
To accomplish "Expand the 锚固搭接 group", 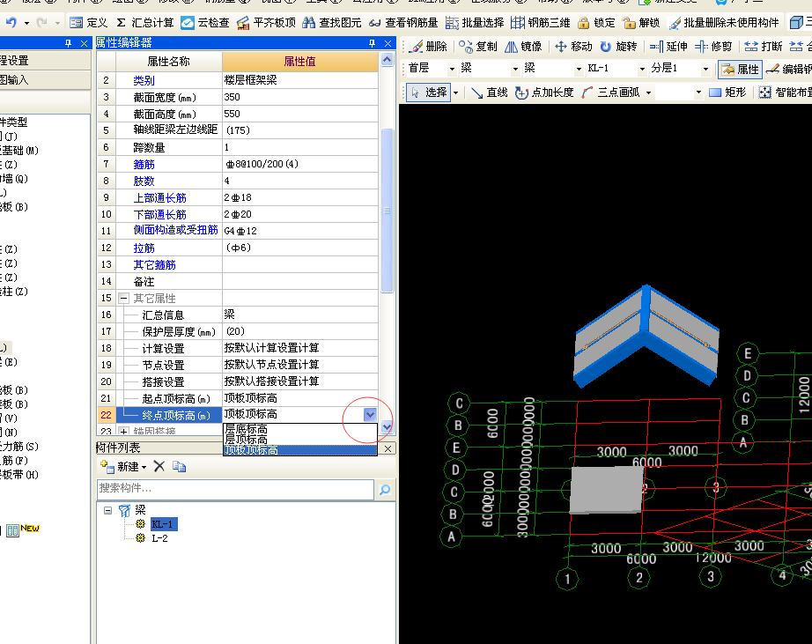I will pyautogui.click(x=123, y=431).
